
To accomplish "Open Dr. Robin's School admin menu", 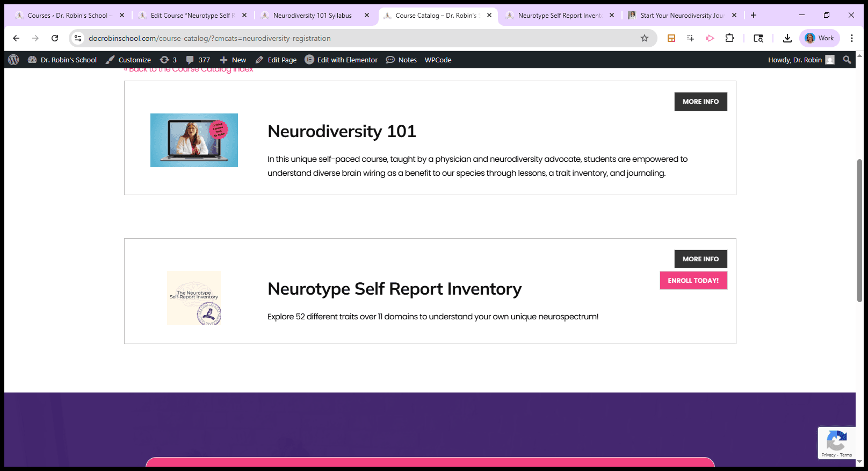I will (62, 60).
